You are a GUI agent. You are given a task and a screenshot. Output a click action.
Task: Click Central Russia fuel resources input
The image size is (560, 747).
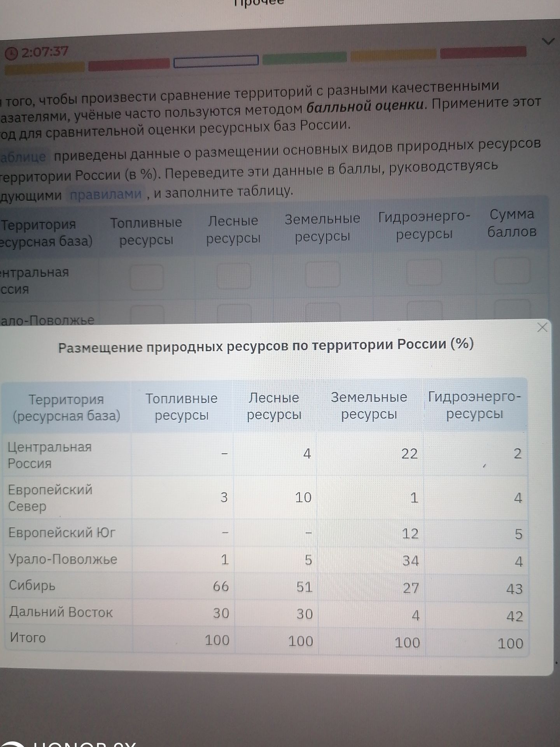coord(147,277)
